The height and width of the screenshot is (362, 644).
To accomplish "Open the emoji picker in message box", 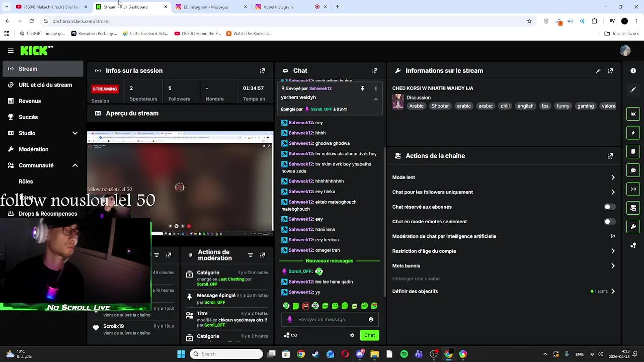I will (x=371, y=320).
